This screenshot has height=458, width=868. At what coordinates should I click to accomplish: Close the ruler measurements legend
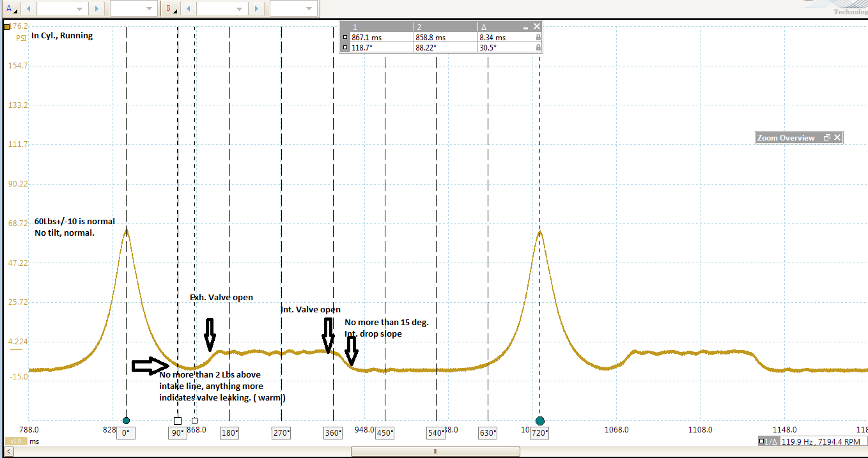point(537,27)
